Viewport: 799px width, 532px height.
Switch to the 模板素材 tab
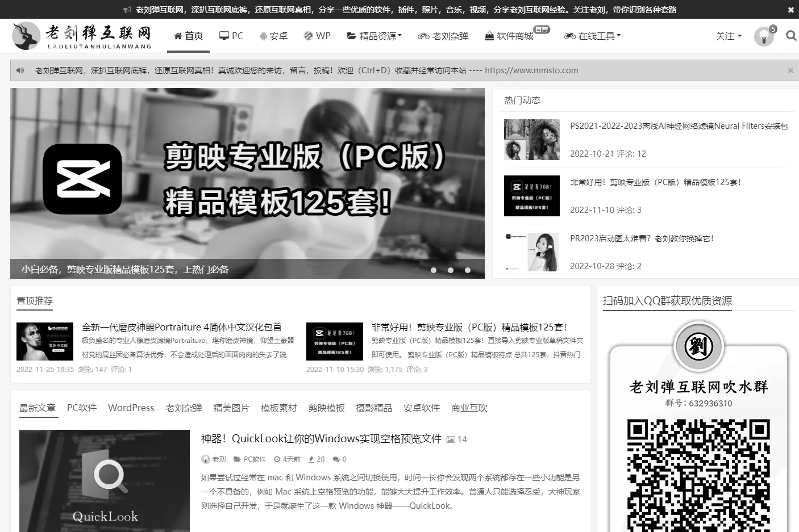coord(279,408)
